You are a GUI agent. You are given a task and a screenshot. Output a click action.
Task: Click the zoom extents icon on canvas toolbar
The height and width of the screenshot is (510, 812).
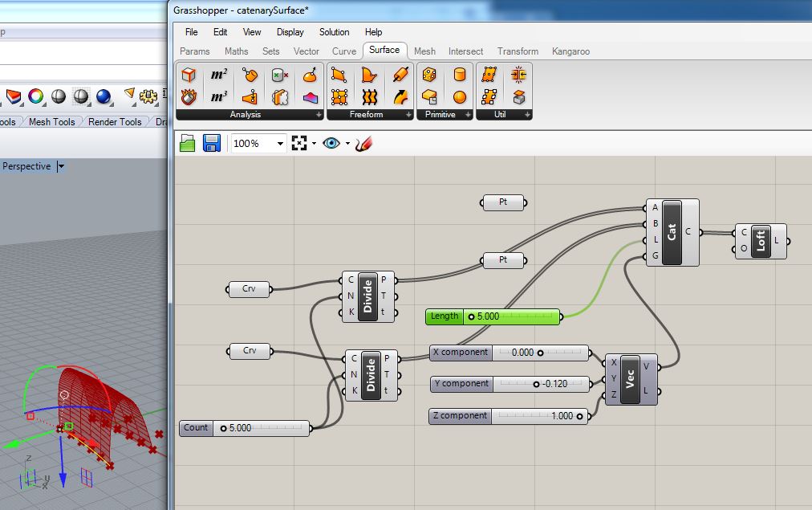click(300, 143)
